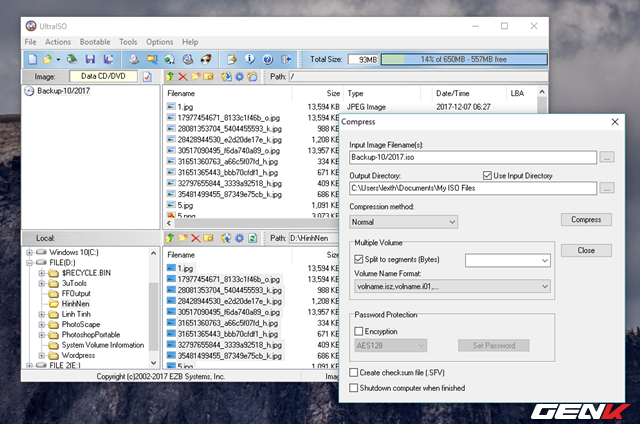Screen dimensions: 640x424
Task: Click the Close button in Compress dialog
Action: coord(586,251)
